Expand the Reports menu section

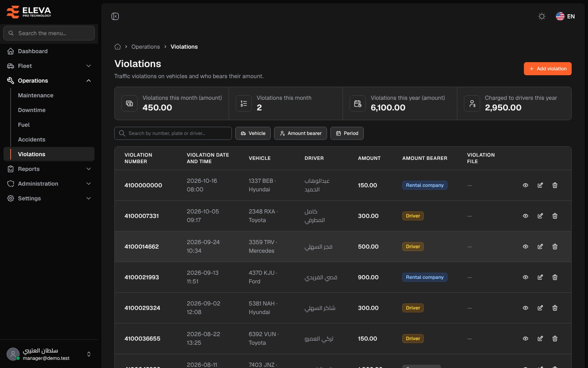tap(49, 169)
